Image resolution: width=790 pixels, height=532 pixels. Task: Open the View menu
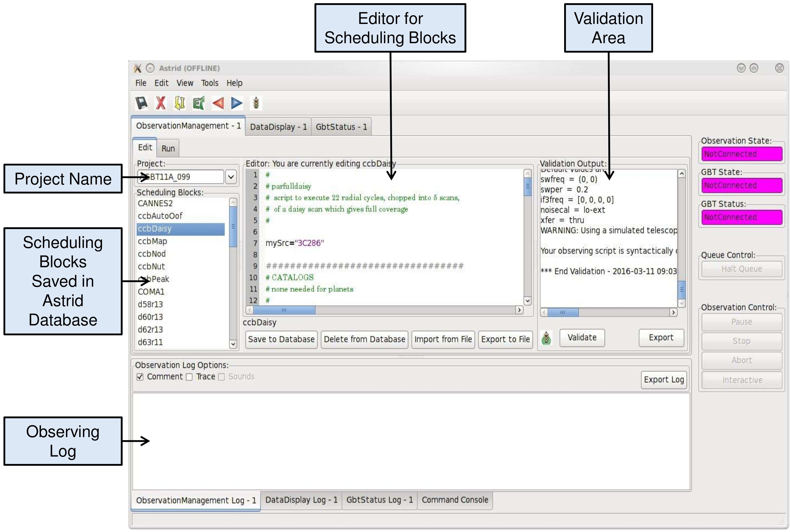pyautogui.click(x=185, y=83)
